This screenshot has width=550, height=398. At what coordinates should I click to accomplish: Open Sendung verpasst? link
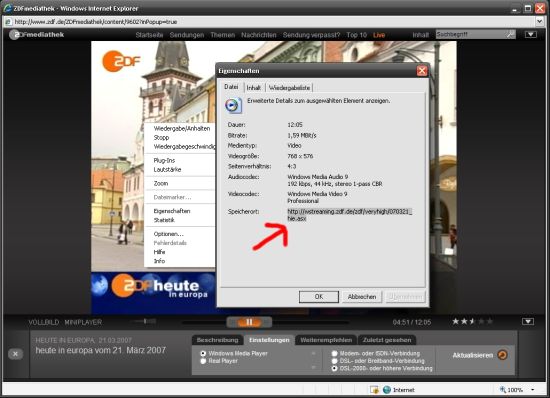point(311,35)
